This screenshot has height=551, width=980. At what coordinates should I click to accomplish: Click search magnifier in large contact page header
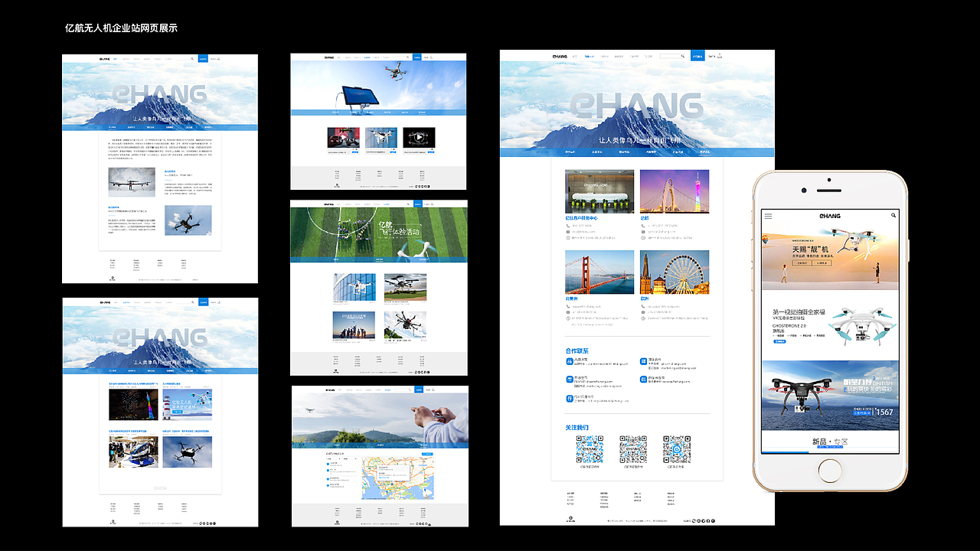click(682, 56)
